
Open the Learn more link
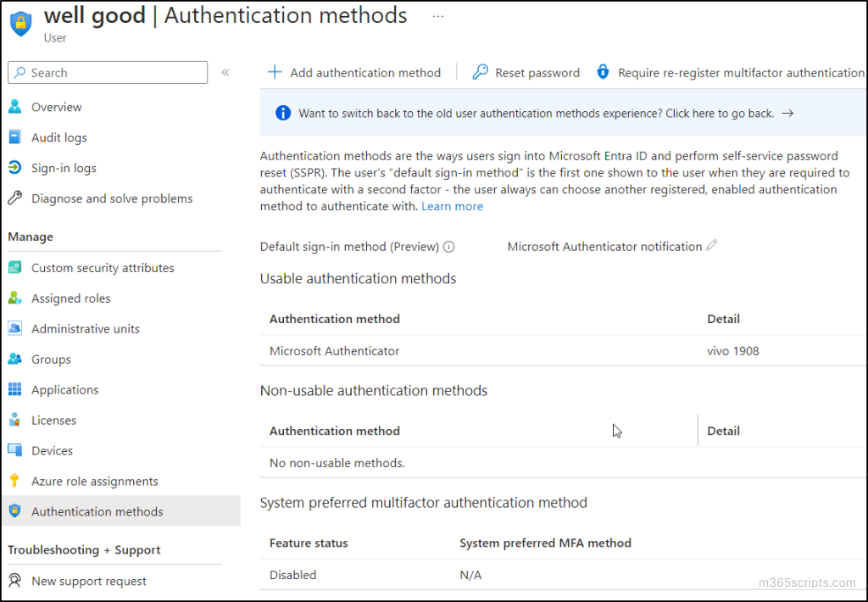pyautogui.click(x=452, y=206)
